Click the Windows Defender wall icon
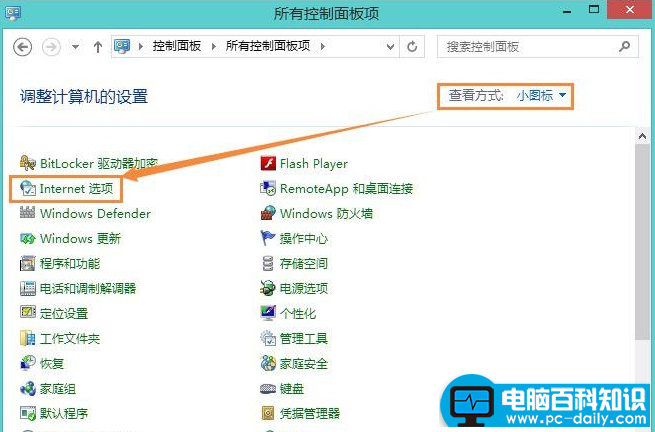This screenshot has height=432, width=655. click(x=28, y=213)
